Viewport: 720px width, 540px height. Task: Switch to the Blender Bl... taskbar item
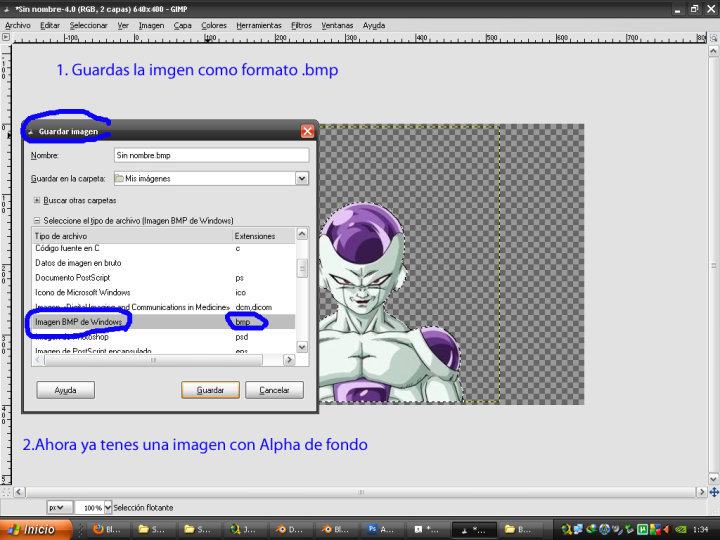pos(336,529)
